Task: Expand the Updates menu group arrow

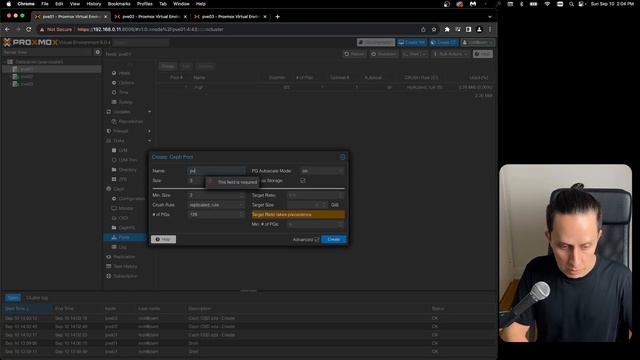Action: tap(149, 111)
